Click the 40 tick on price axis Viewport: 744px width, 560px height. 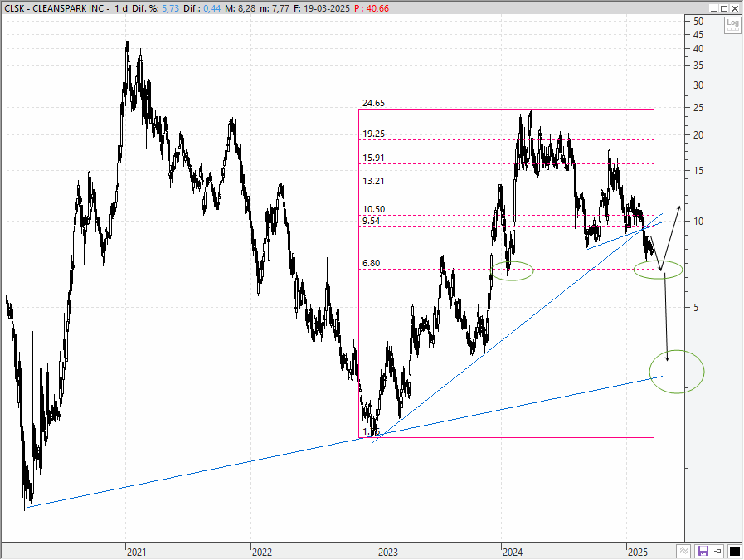pos(698,49)
